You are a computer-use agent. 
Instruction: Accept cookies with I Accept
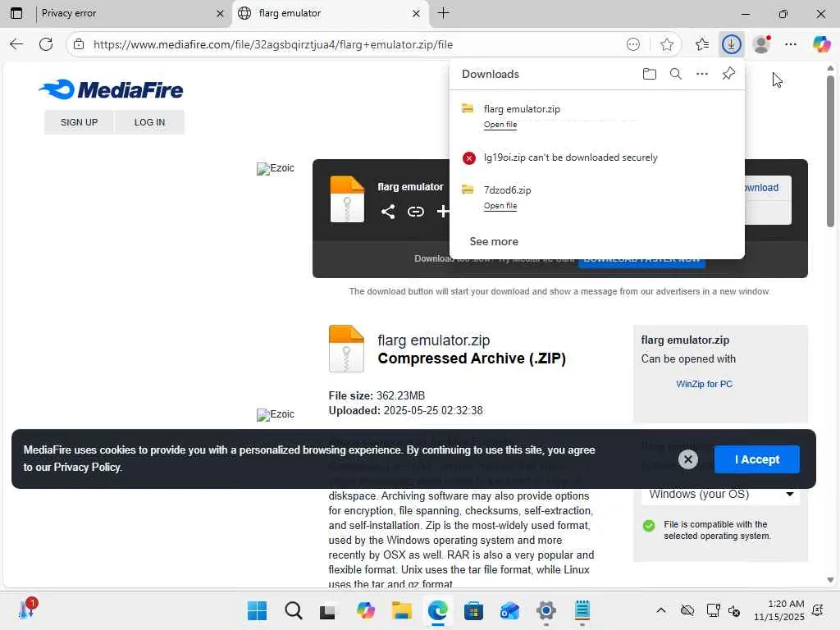tap(756, 459)
